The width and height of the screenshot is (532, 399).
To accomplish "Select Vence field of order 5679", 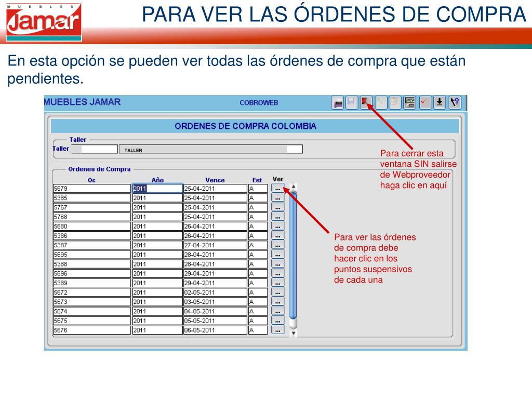I will coord(215,188).
